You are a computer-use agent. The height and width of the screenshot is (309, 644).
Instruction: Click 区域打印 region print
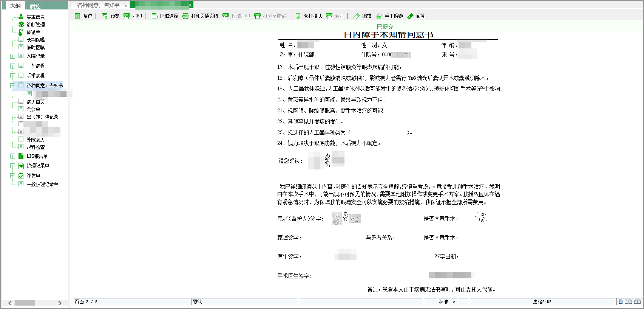[236, 16]
